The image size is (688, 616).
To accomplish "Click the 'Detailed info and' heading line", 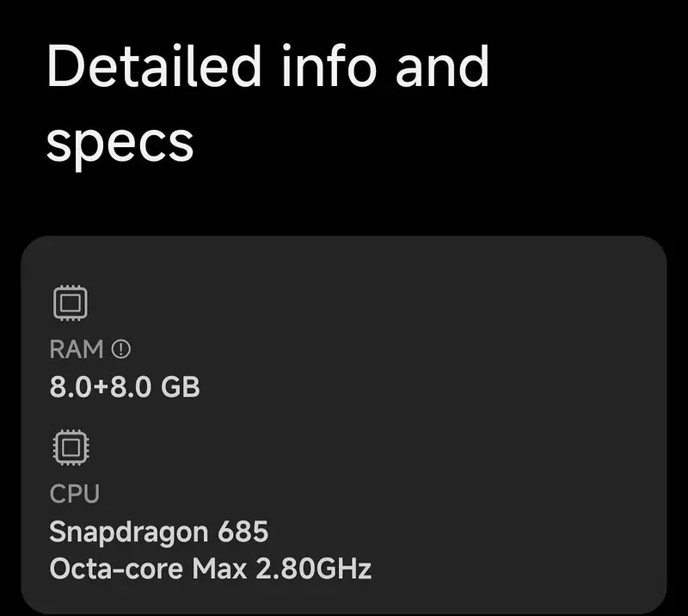I will point(267,66).
